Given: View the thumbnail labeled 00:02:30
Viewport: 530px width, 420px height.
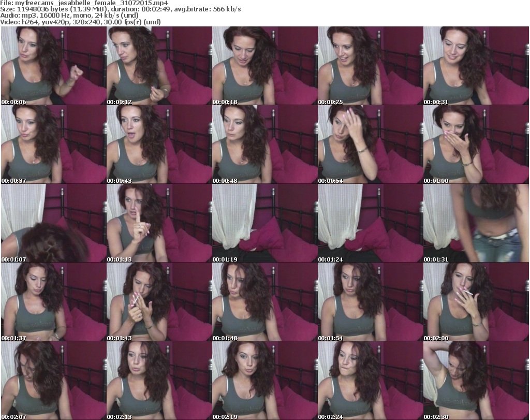Looking at the screenshot, I should pyautogui.click(x=476, y=381).
